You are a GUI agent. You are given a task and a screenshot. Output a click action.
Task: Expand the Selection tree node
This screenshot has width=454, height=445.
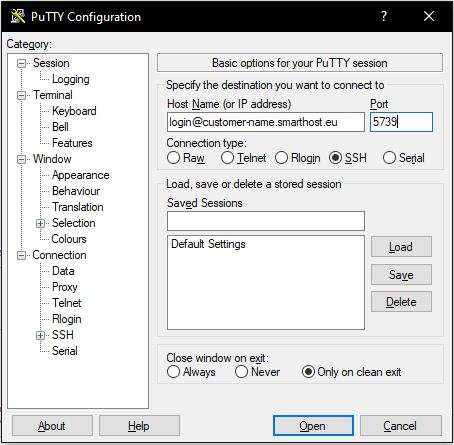pyautogui.click(x=40, y=223)
